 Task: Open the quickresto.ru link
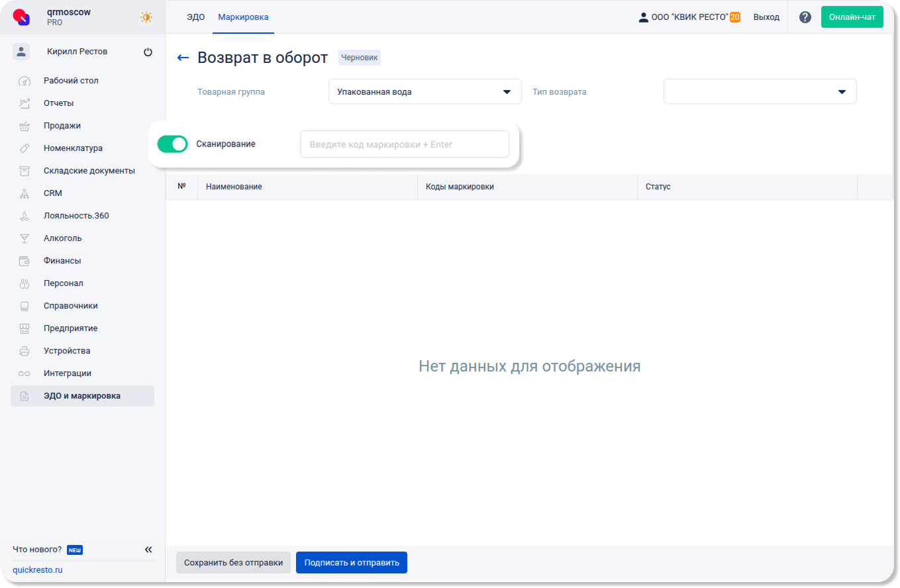(x=38, y=570)
